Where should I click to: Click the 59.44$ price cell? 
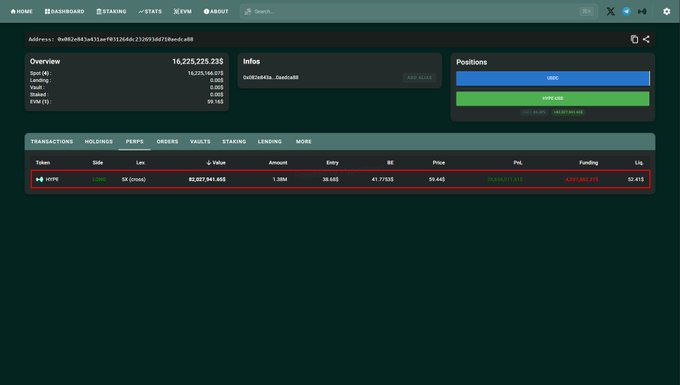click(437, 179)
